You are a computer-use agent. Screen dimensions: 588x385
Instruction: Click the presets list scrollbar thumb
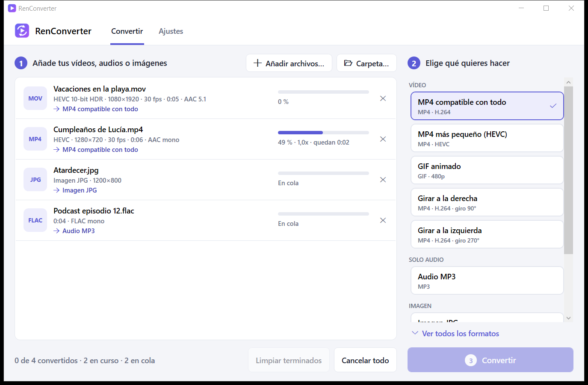point(568,170)
